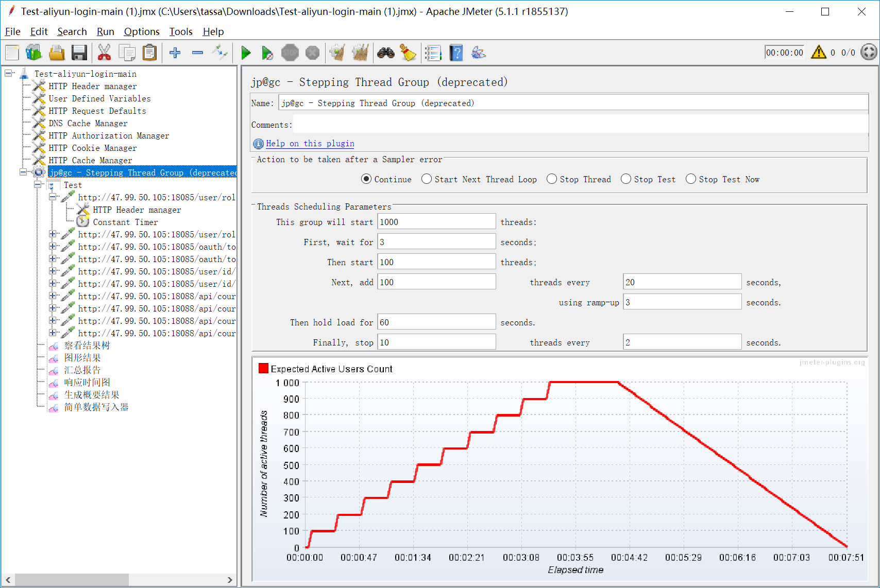Image resolution: width=880 pixels, height=588 pixels.
Task: Click the Clear All double broom icon
Action: [360, 53]
